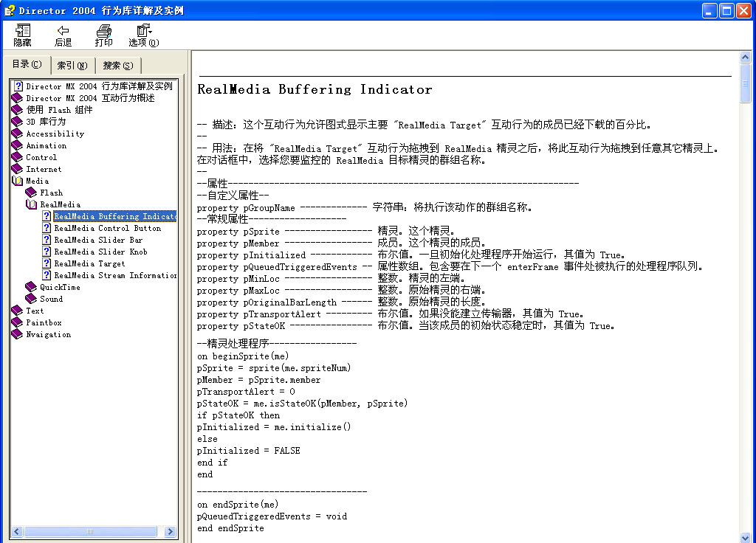This screenshot has width=756, height=543.
Task: Click the Accessibility closed-book icon
Action: tap(18, 134)
